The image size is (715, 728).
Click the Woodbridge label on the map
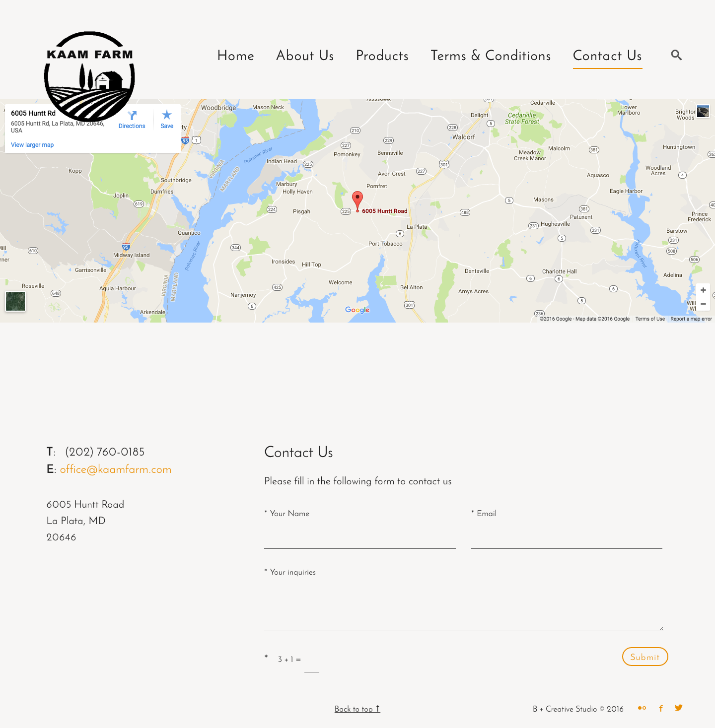tap(218, 108)
